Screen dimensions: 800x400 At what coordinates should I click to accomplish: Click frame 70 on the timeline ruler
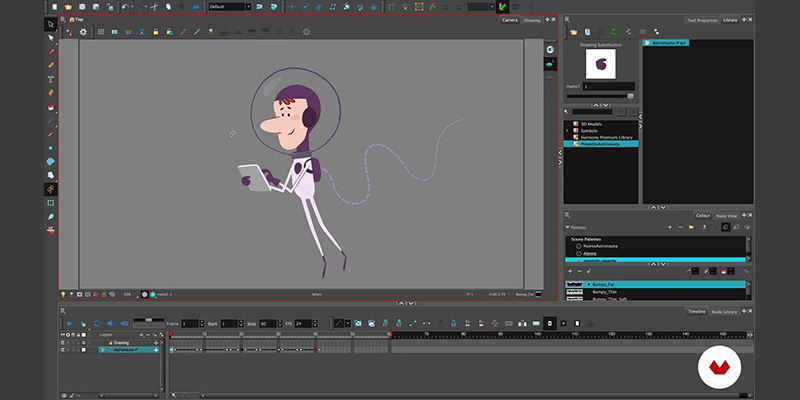[427, 335]
